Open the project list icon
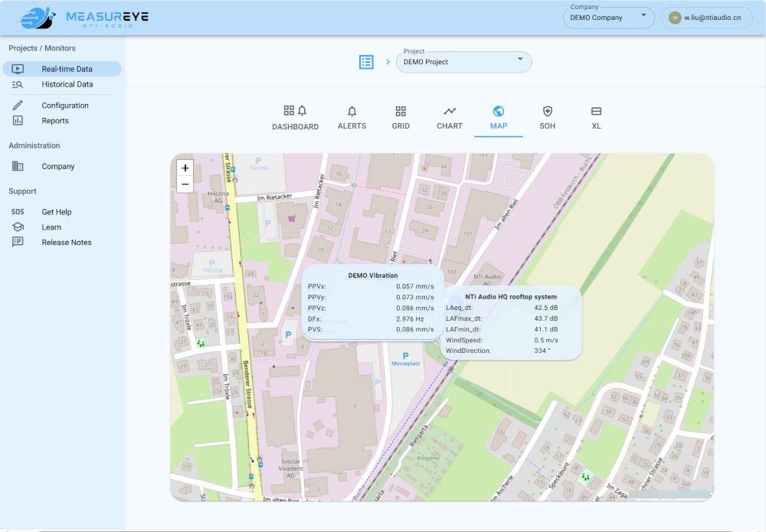Viewport: 766px width, 532px height. tap(366, 62)
